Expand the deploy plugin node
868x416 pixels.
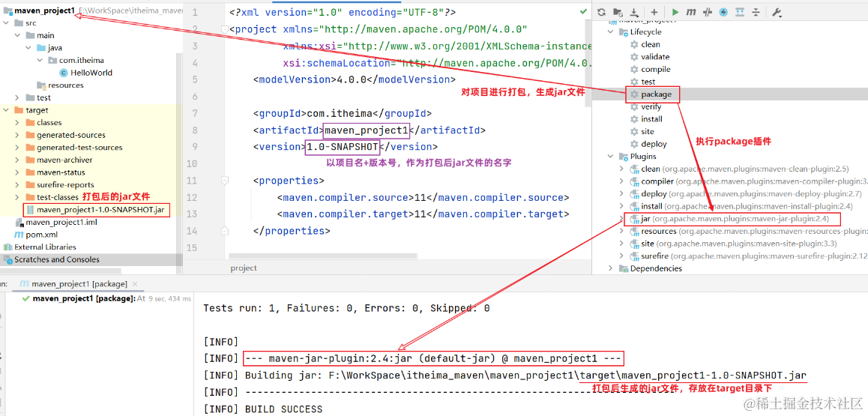pos(622,193)
